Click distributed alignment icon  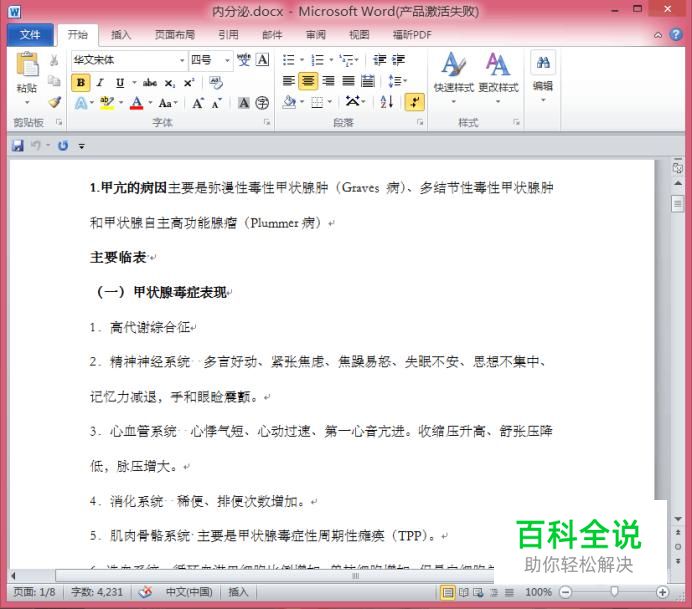[x=368, y=81]
